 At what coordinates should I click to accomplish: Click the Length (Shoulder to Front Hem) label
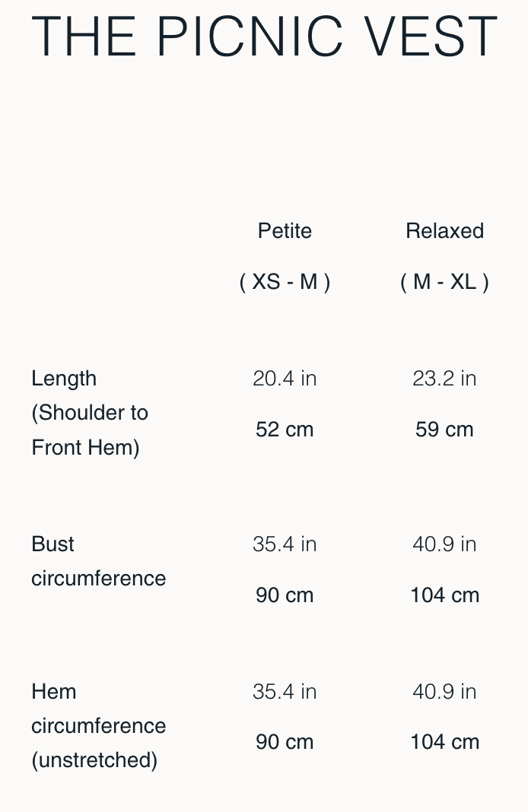tap(90, 413)
